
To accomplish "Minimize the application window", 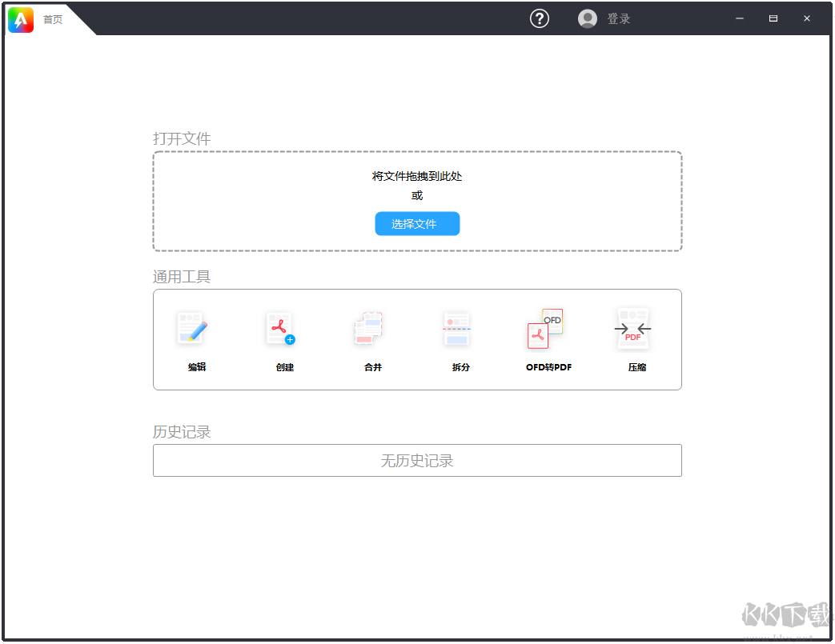I will point(740,18).
